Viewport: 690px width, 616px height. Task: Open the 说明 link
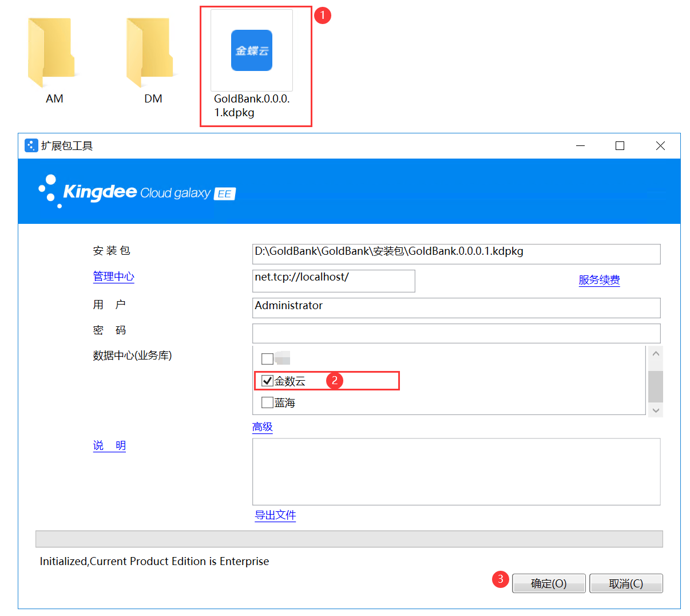(109, 445)
